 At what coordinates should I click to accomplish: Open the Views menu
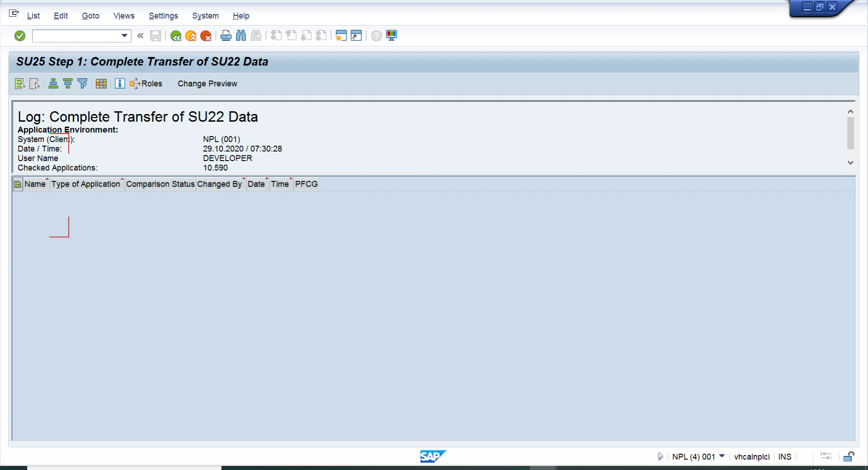tap(124, 16)
